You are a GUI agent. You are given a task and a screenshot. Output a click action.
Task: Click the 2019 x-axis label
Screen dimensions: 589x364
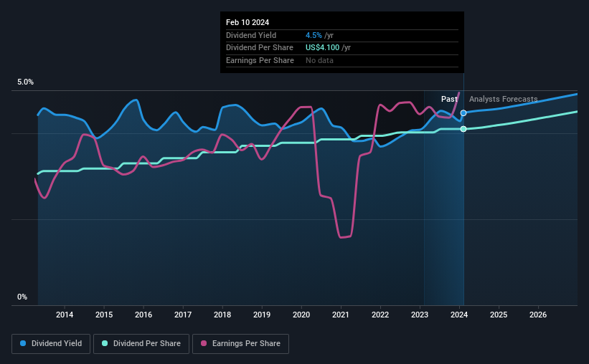point(262,315)
